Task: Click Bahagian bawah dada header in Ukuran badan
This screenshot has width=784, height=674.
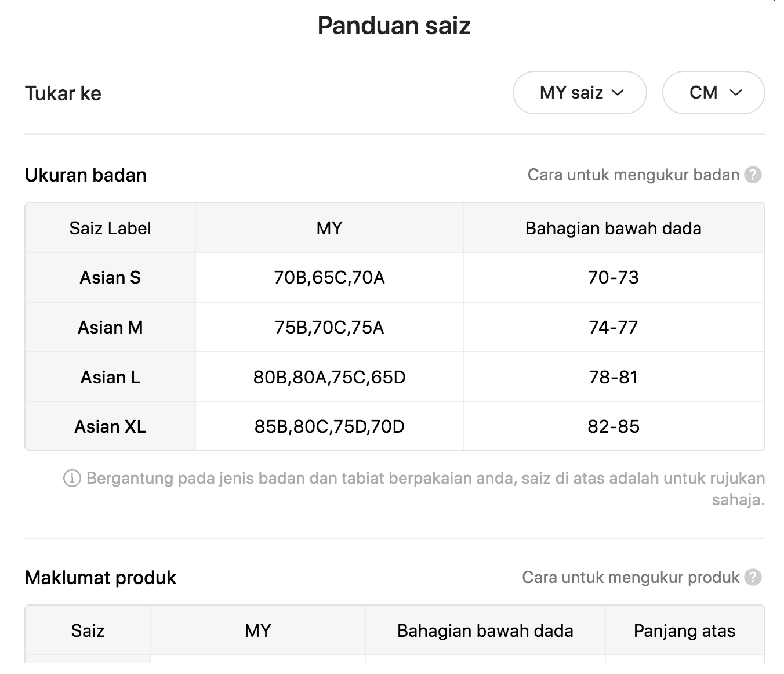Action: [614, 228]
